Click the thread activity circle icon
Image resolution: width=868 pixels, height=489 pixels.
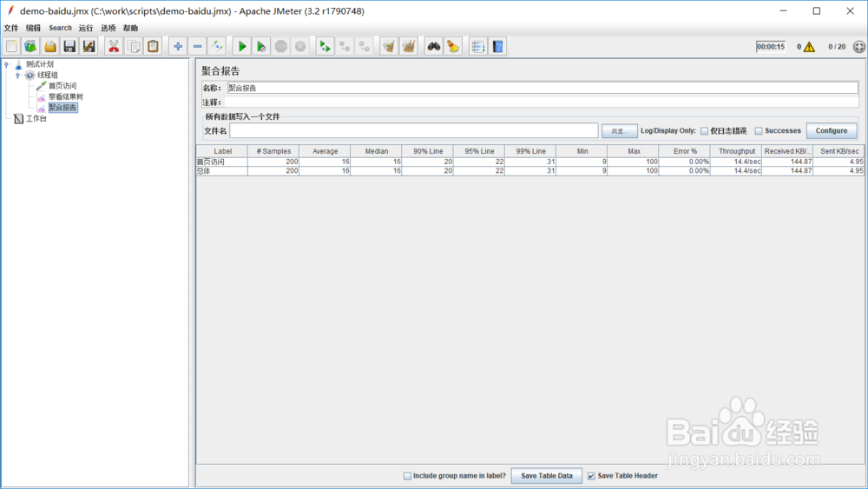click(x=859, y=47)
